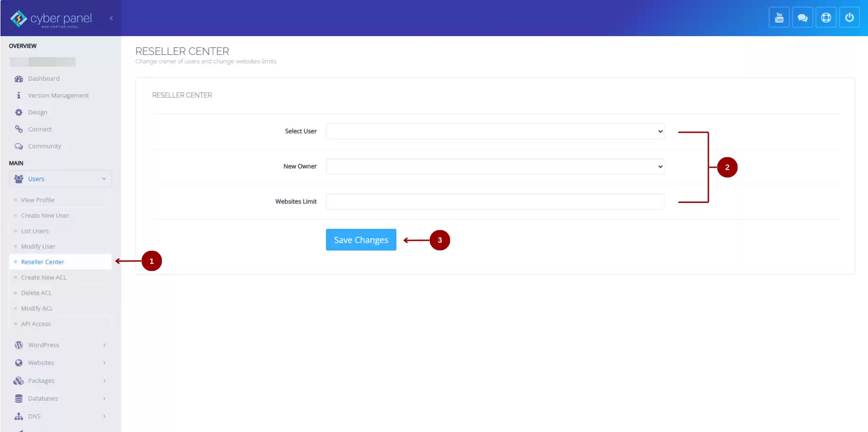The height and width of the screenshot is (432, 868).
Task: Open Create New User menu item
Action: pyautogui.click(x=45, y=216)
